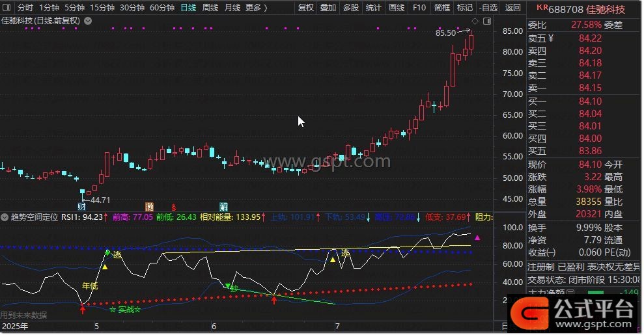
Task: Click the 相对能量: 133.95 value
Action: tap(230, 217)
